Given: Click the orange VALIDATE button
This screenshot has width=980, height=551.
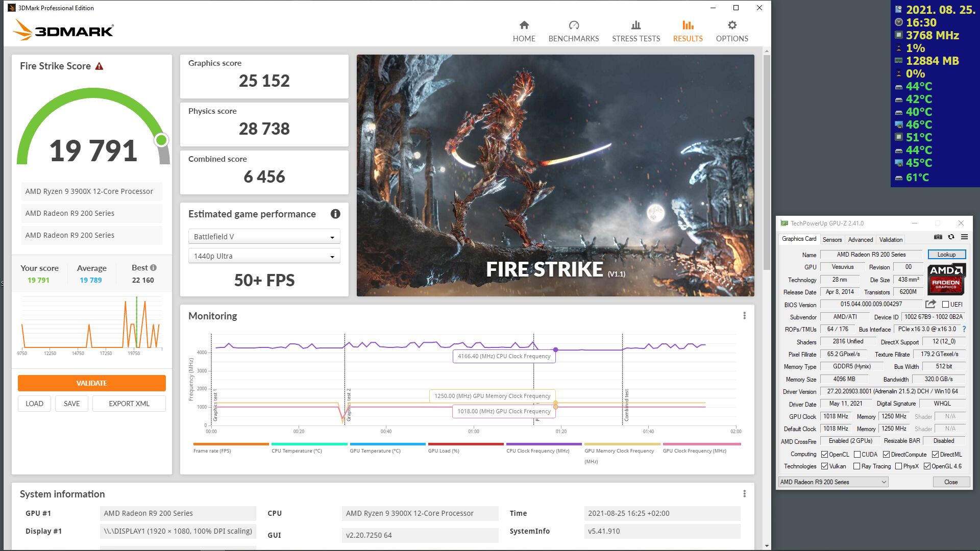Looking at the screenshot, I should point(92,383).
